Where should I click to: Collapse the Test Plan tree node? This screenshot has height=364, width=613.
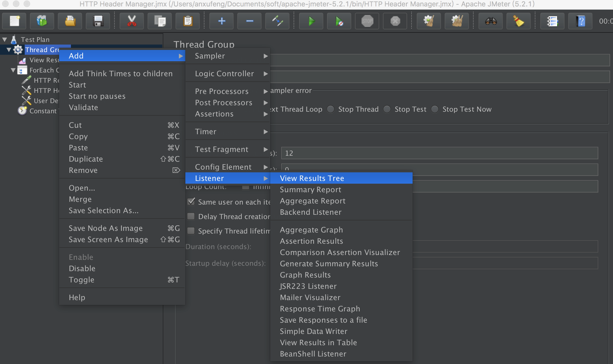pyautogui.click(x=5, y=39)
